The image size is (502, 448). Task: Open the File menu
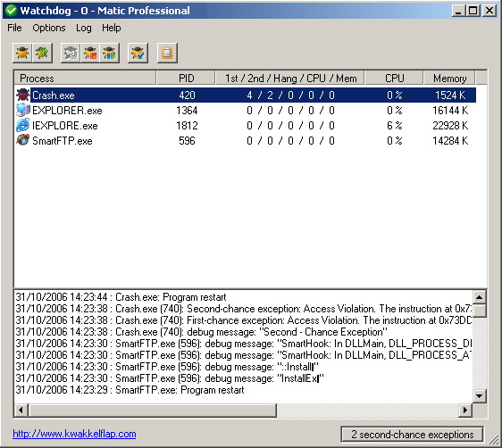pyautogui.click(x=14, y=28)
